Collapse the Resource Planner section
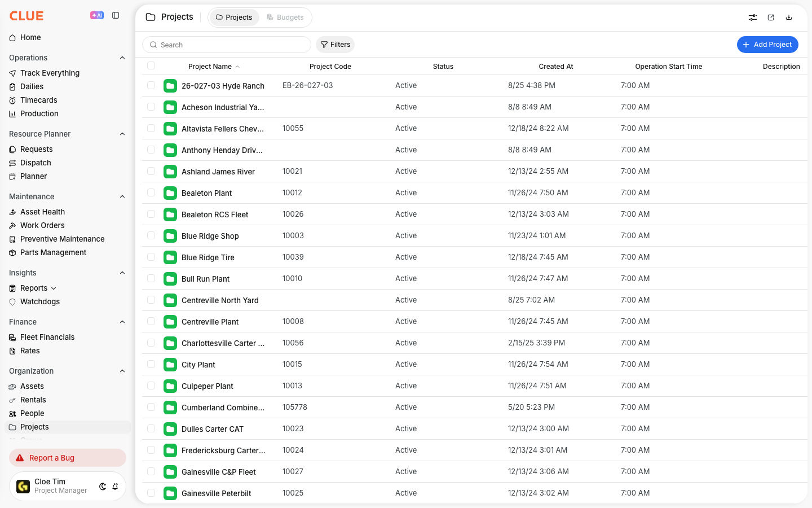The image size is (812, 508). [x=122, y=134]
